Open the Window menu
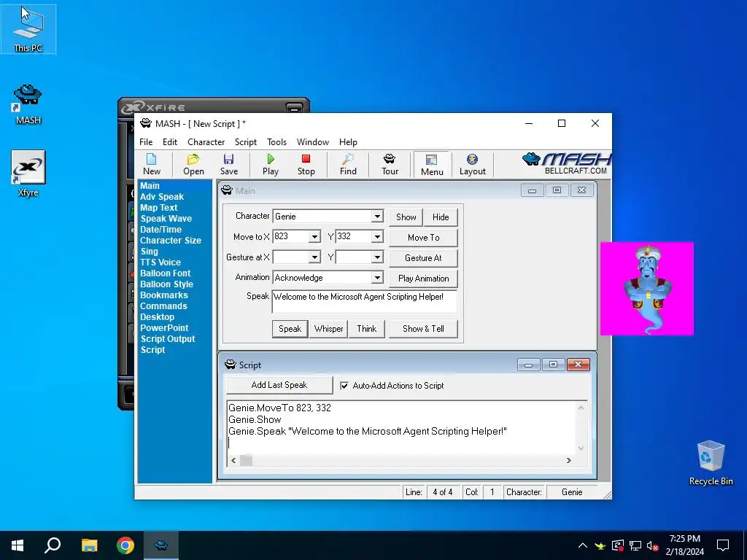747x560 pixels. [x=312, y=142]
